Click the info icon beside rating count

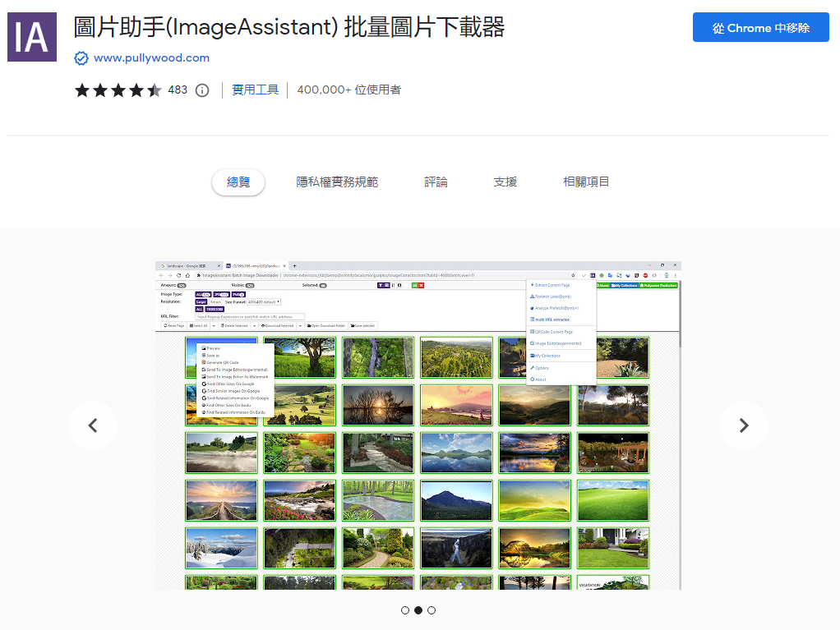(x=202, y=90)
